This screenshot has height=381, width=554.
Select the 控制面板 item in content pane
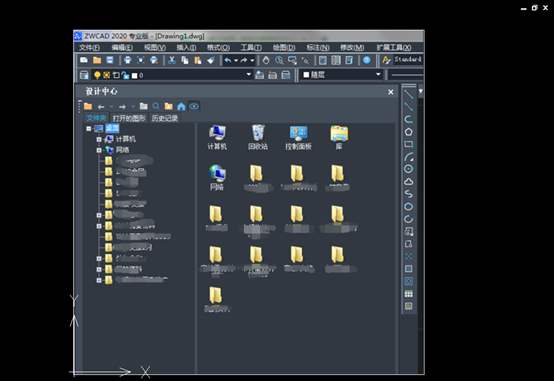(x=298, y=137)
